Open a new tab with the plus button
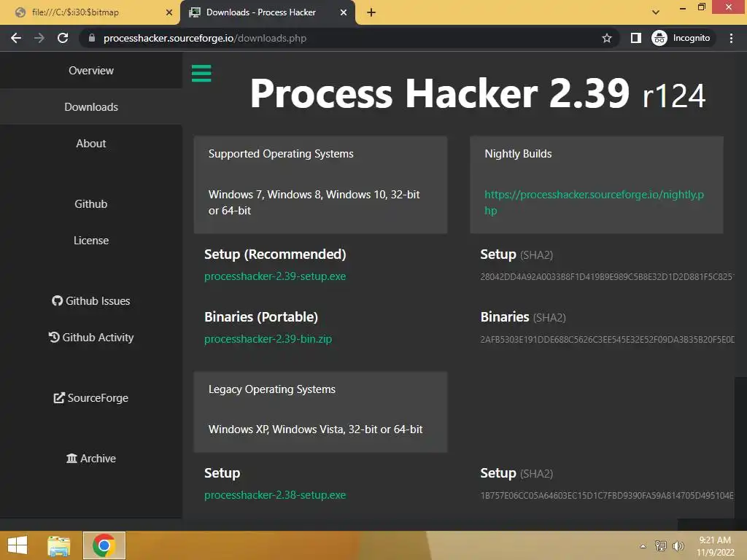This screenshot has width=747, height=560. click(x=371, y=12)
